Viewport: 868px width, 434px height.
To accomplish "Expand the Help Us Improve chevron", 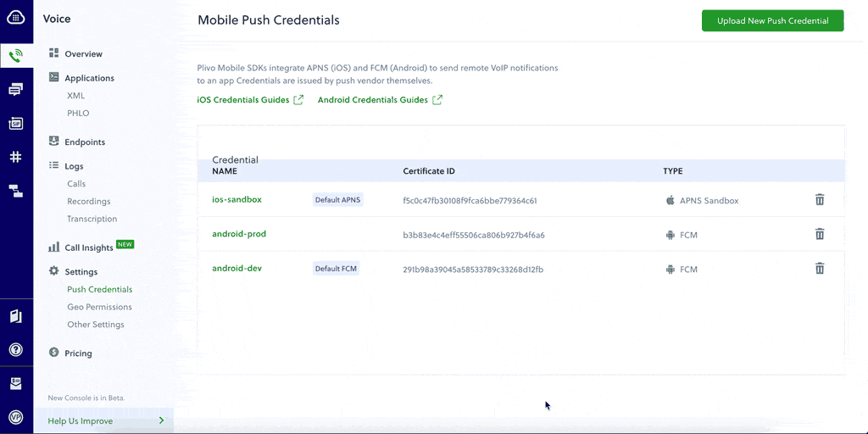I will [162, 420].
